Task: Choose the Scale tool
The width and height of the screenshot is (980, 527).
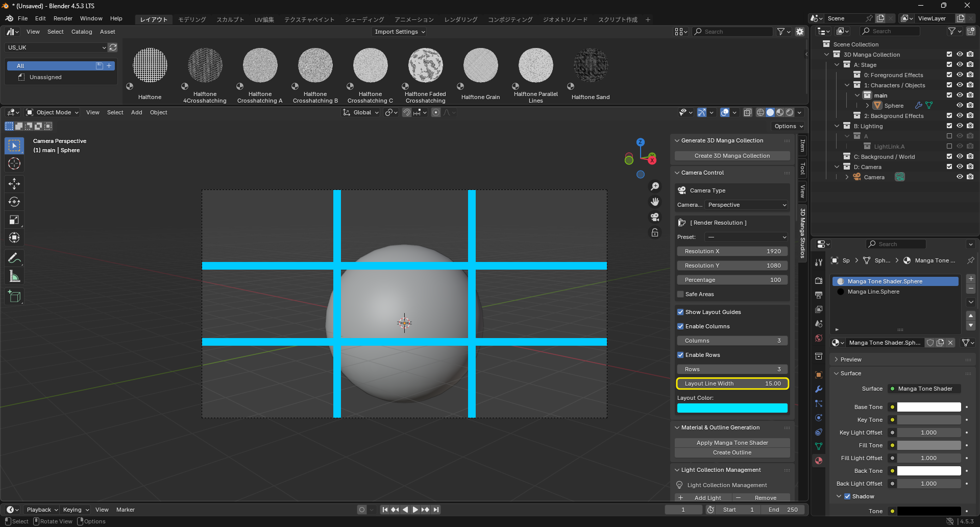Action: pos(14,220)
